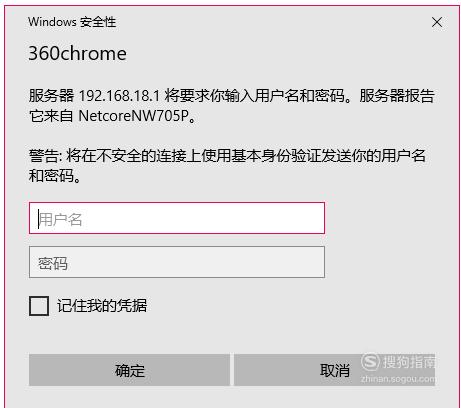This screenshot has height=408, width=461.
Task: Cancel the login with 取消 button
Action: point(334,370)
